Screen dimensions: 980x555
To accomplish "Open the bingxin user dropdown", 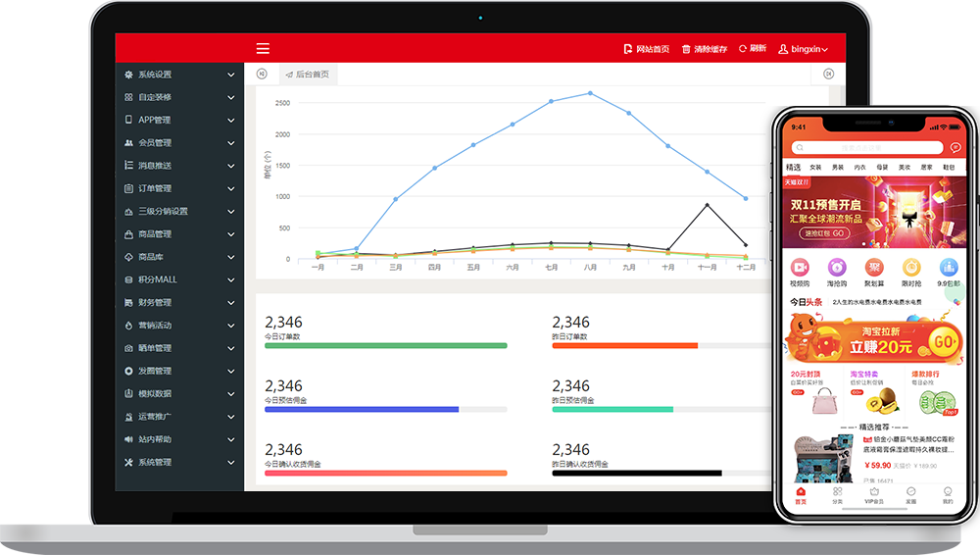I will (x=803, y=49).
